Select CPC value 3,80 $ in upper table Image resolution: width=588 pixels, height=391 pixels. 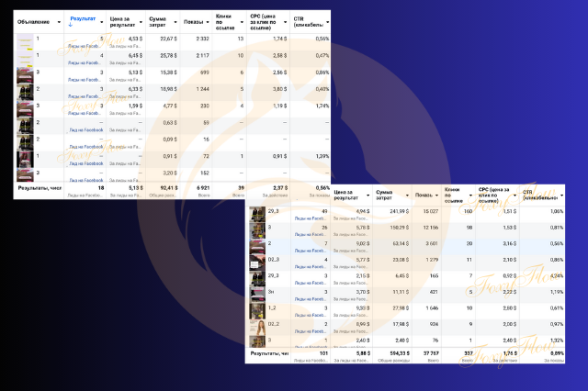(279, 89)
